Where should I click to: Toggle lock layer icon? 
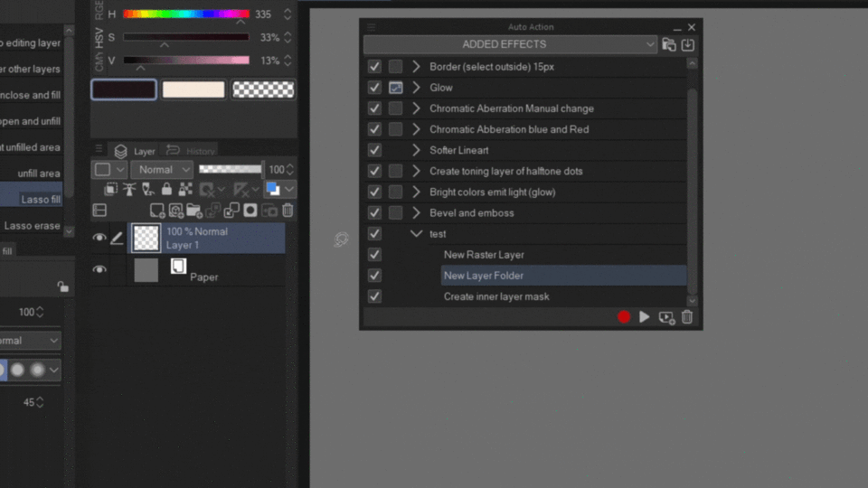click(166, 189)
